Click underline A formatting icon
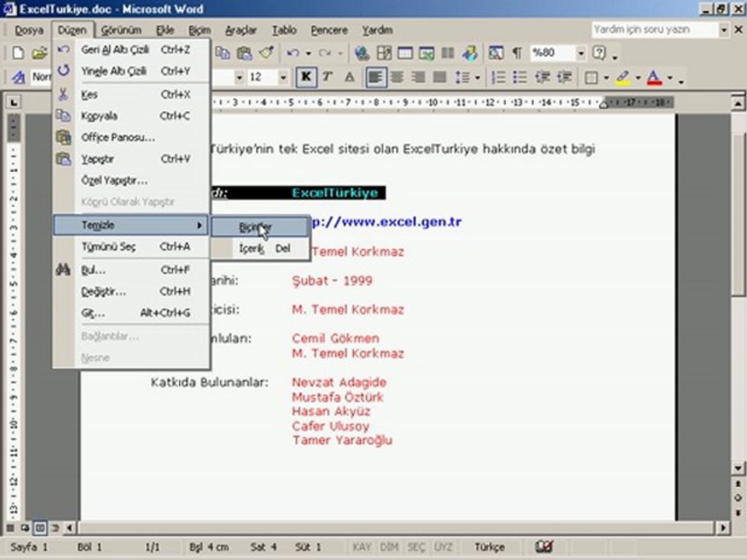Image resolution: width=747 pixels, height=560 pixels. [349, 77]
